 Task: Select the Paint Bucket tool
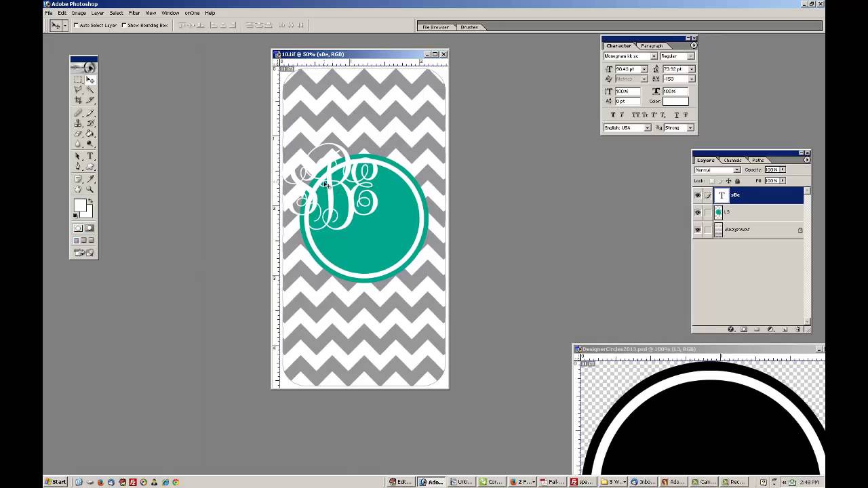[90, 133]
